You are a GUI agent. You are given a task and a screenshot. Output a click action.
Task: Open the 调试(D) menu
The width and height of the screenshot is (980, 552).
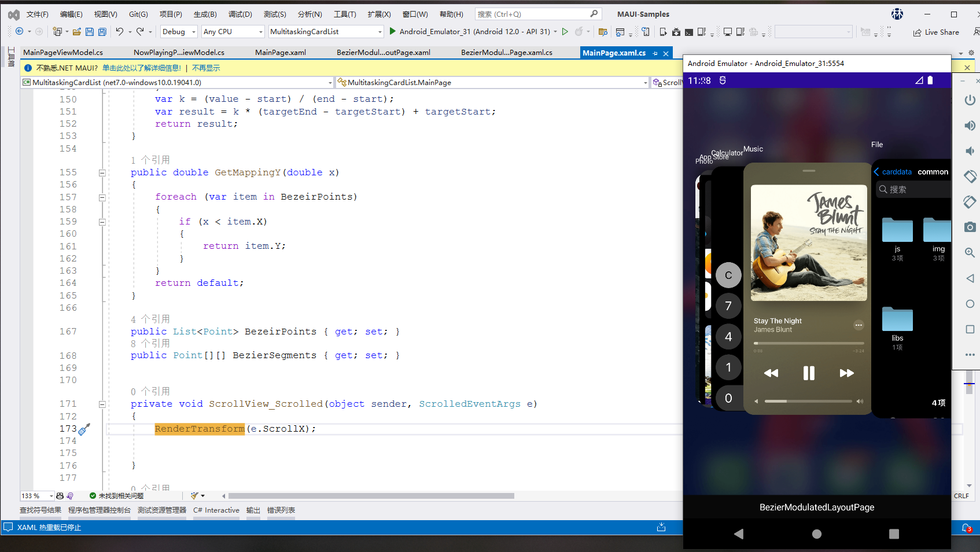pyautogui.click(x=240, y=14)
